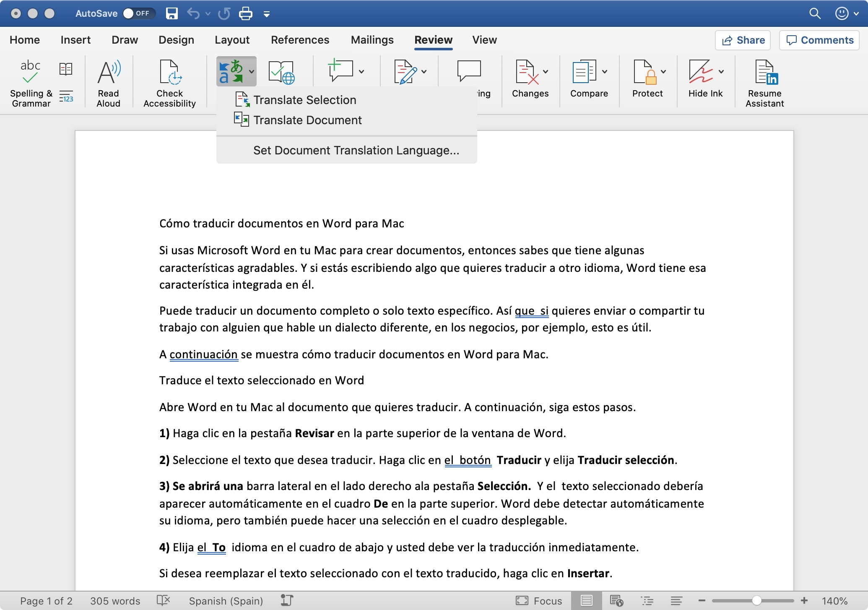Select Set Document Translation Language...

[x=346, y=150]
